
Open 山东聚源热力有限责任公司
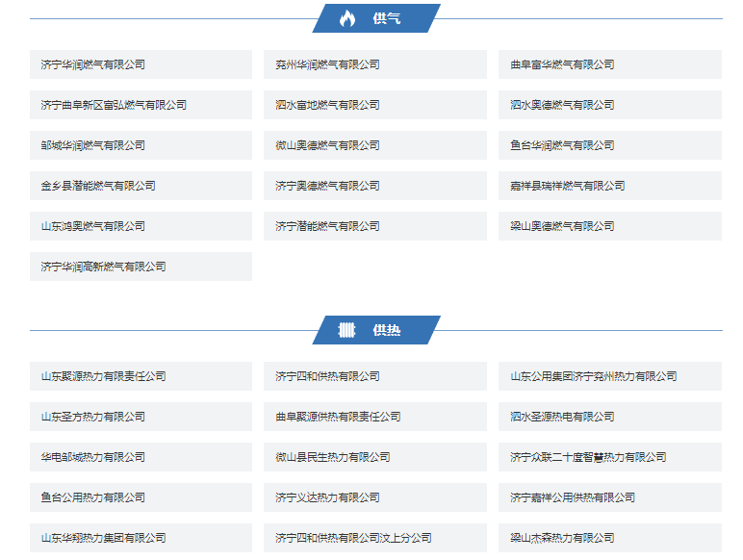[141, 376]
